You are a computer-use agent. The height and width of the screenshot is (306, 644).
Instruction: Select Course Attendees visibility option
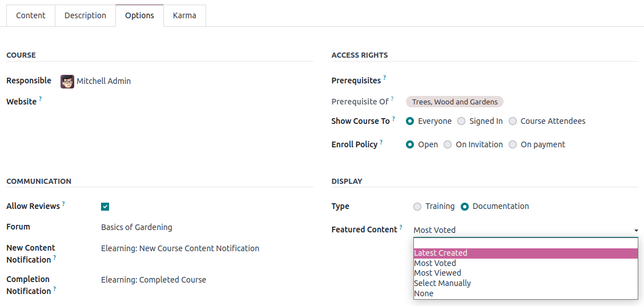point(513,121)
